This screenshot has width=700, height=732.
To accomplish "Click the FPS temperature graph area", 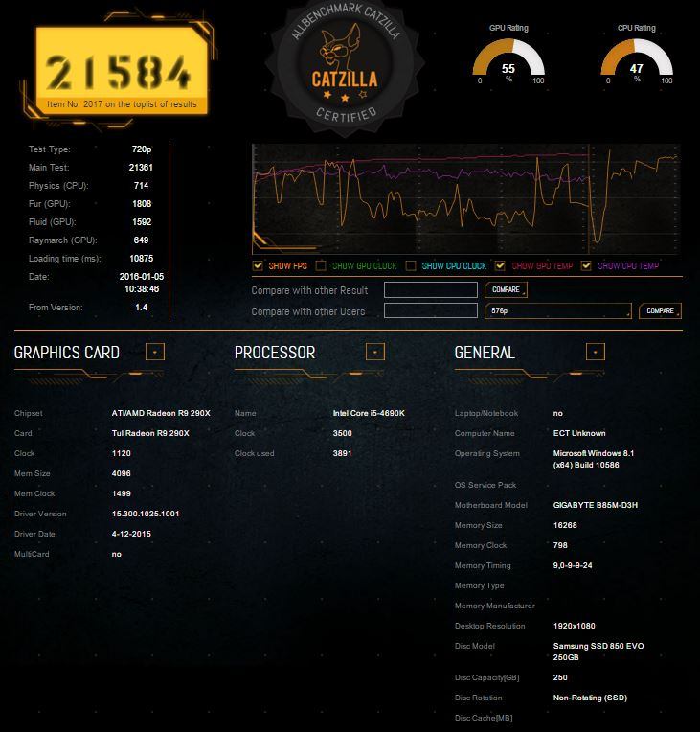I will click(x=465, y=200).
